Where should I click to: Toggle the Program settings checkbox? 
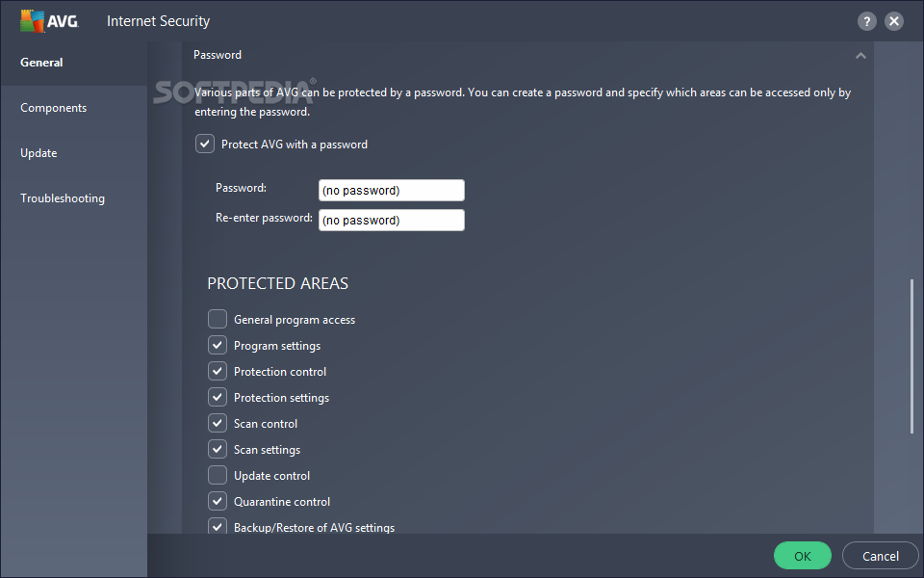coord(218,345)
